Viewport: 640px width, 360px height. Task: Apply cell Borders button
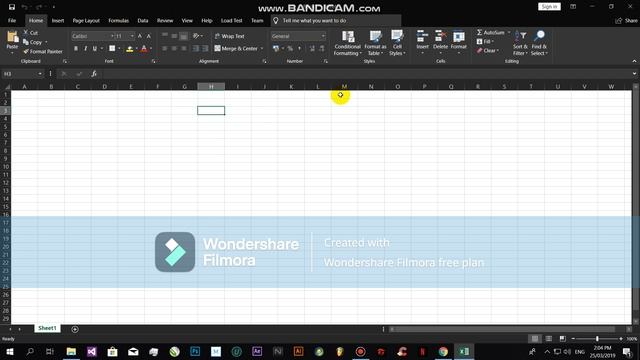[x=112, y=49]
